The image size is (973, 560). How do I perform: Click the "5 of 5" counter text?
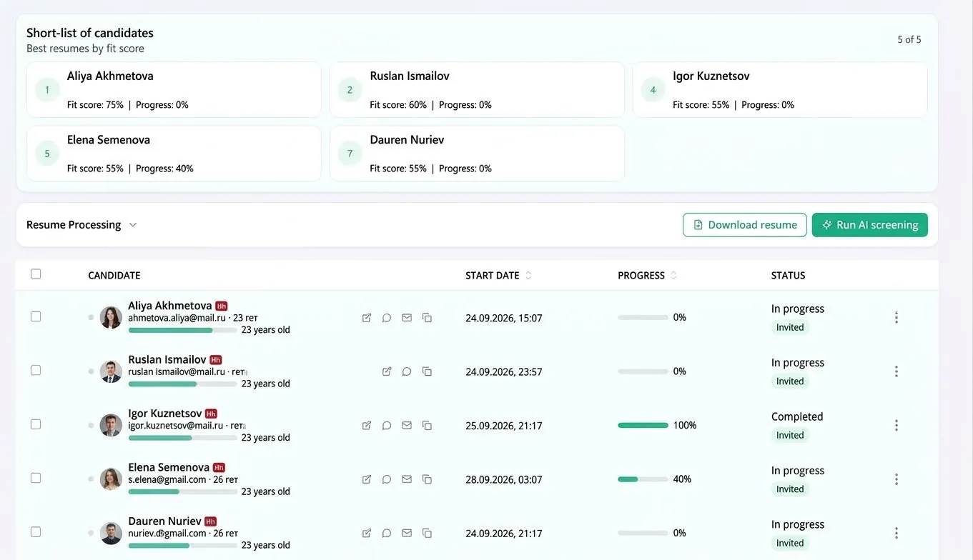(x=909, y=40)
